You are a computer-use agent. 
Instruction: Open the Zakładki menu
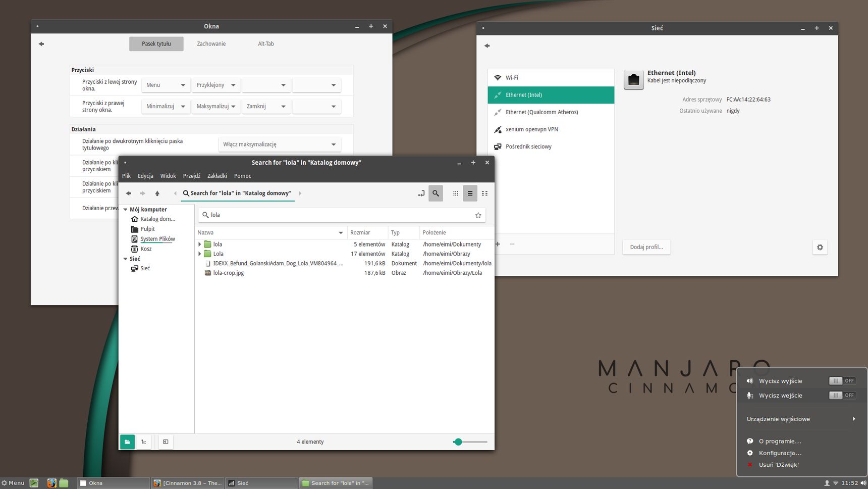pos(217,176)
